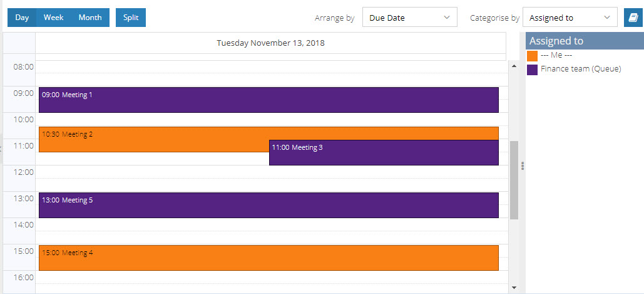Click the panel splitter handle dots
Image resolution: width=644 pixels, height=294 pixels.
[523, 166]
